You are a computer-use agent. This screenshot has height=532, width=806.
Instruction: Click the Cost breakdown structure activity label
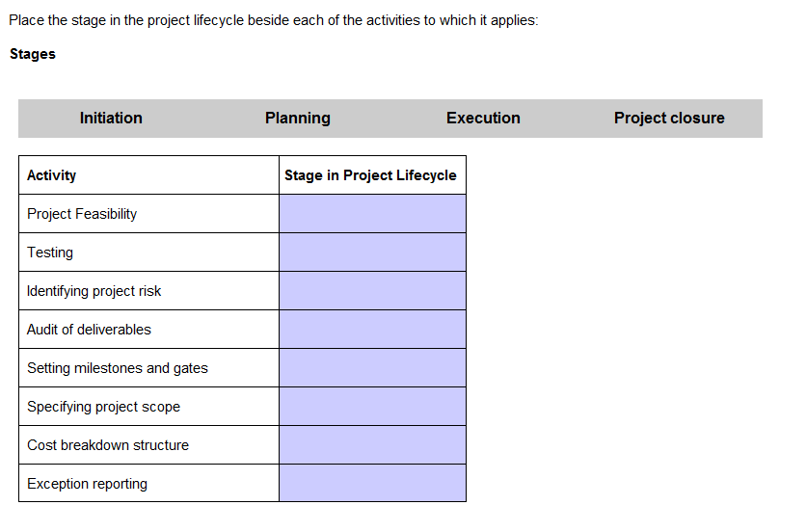point(108,445)
